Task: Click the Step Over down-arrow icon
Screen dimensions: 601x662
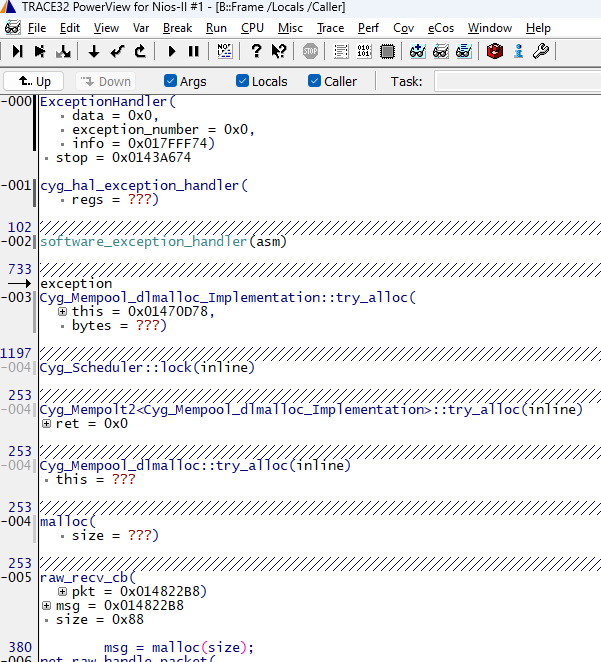Action: 94,51
